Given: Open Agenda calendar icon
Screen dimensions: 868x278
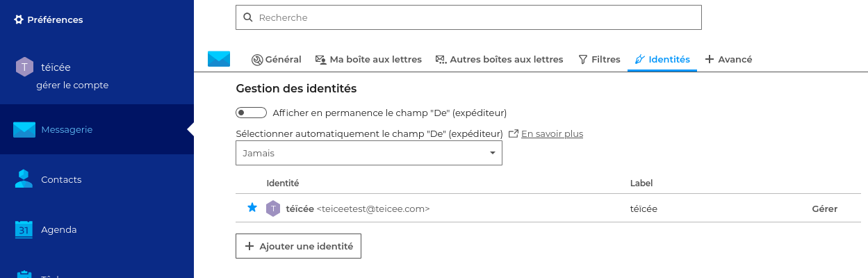Looking at the screenshot, I should (24, 229).
